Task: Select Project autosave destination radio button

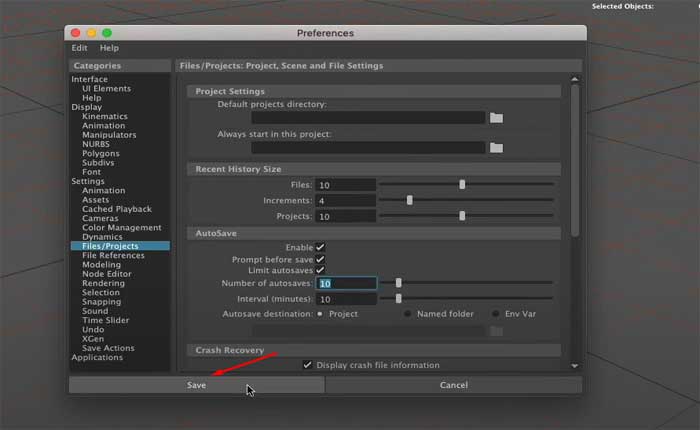Action: tap(320, 314)
